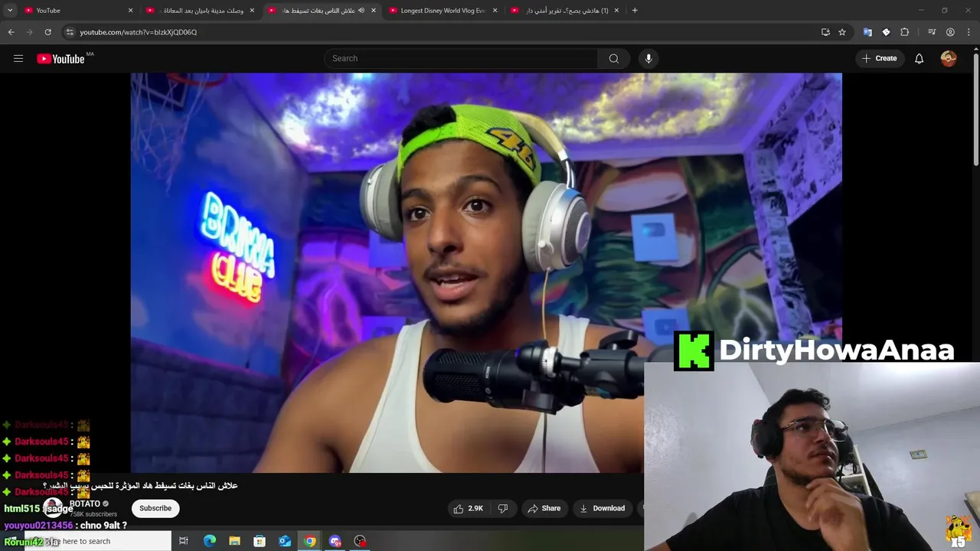Launch Microsoft Edge from taskbar
The width and height of the screenshot is (980, 551).
[x=209, y=541]
